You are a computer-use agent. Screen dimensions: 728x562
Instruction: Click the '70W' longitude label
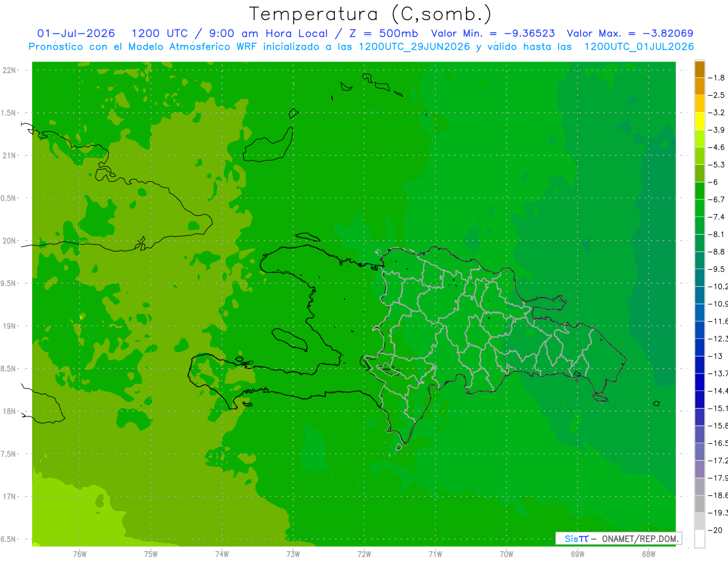(506, 554)
